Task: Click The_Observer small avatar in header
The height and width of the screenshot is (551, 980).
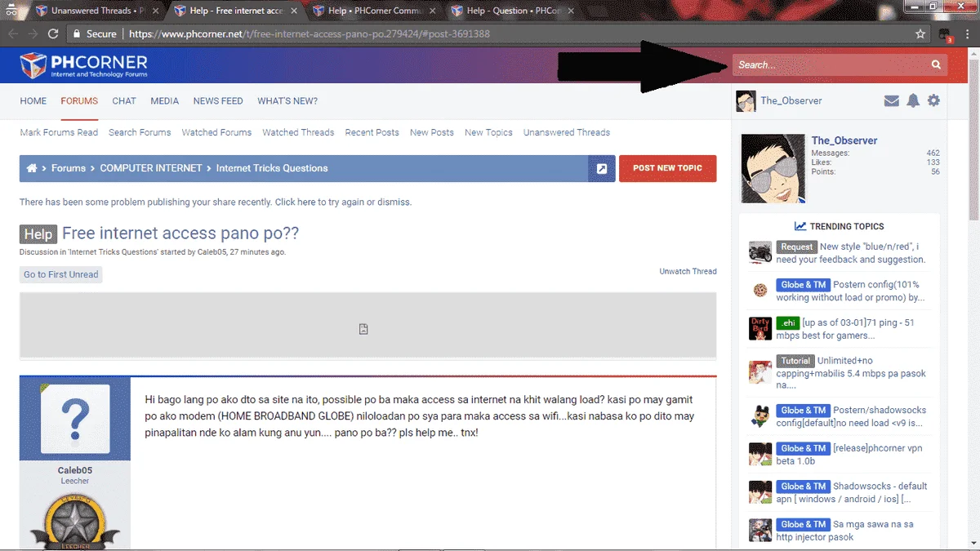Action: click(x=746, y=100)
